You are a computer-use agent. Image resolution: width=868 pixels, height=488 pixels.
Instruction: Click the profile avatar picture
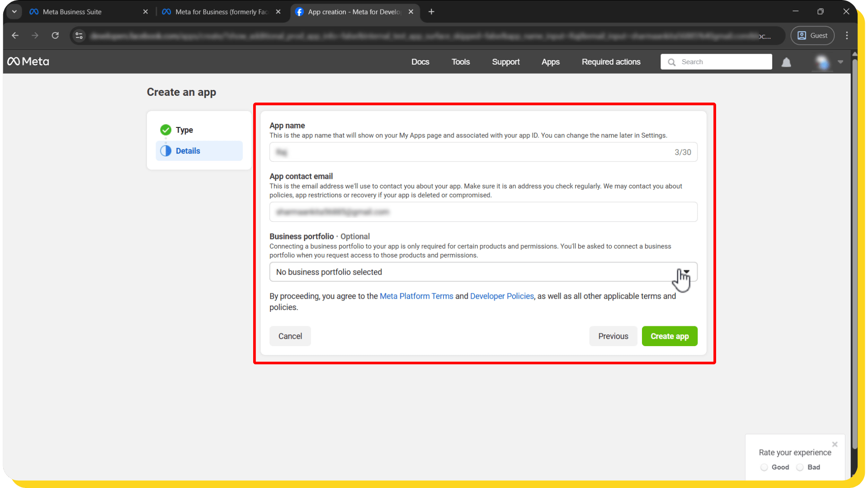(822, 62)
